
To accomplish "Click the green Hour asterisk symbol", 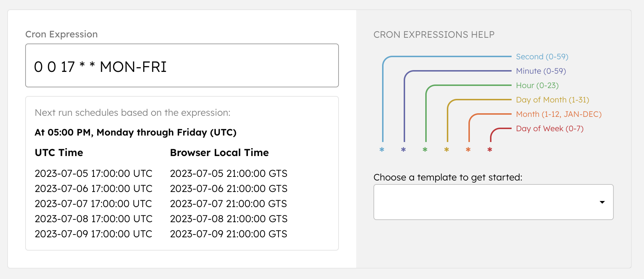I will [425, 150].
